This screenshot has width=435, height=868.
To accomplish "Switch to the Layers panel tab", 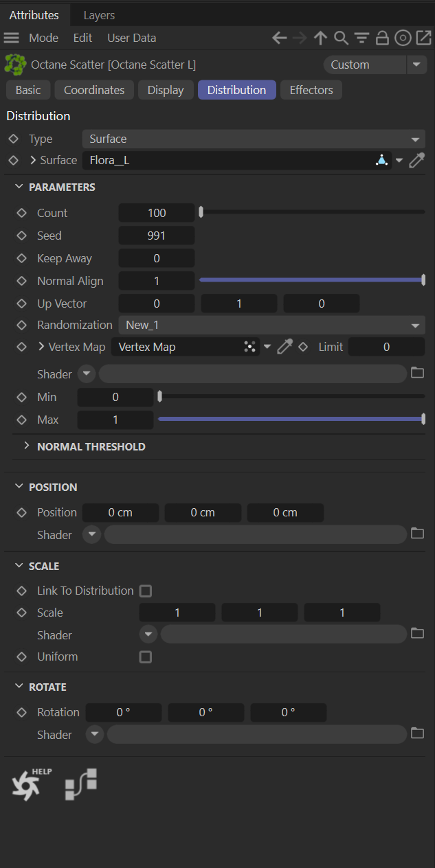I will (x=99, y=15).
